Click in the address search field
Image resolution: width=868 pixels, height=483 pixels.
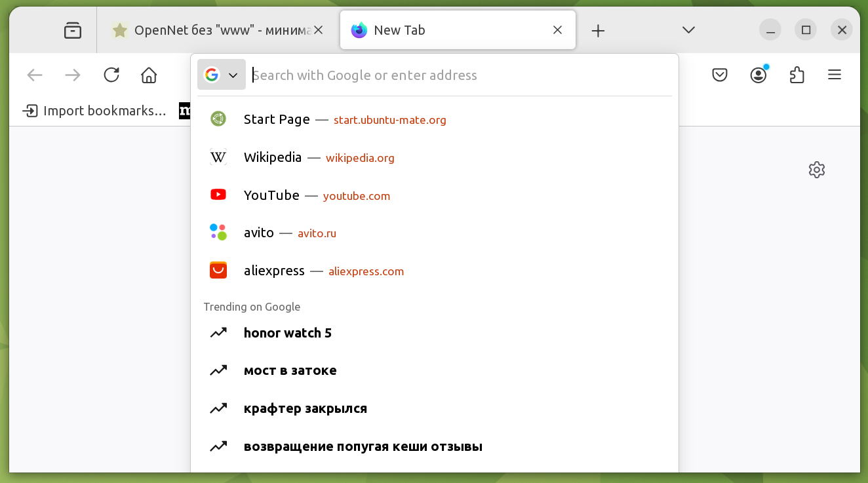tap(459, 75)
